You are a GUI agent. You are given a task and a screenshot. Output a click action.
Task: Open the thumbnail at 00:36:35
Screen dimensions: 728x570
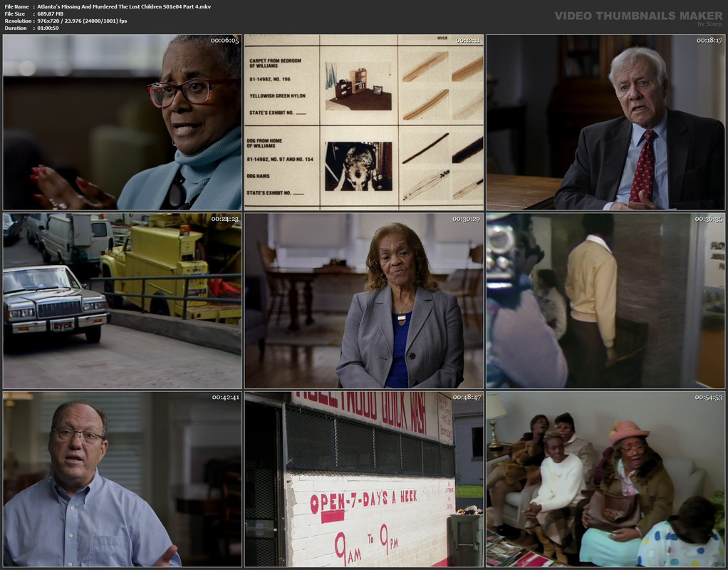[x=605, y=301]
